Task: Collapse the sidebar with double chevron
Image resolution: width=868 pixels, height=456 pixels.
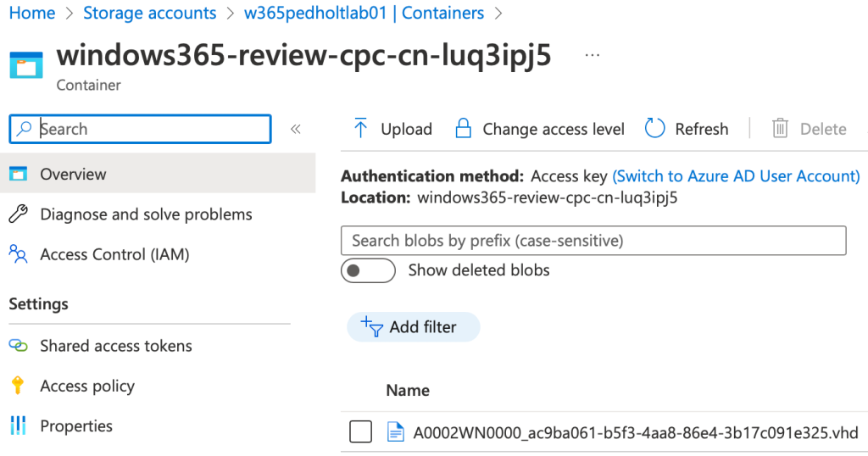Action: tap(296, 129)
